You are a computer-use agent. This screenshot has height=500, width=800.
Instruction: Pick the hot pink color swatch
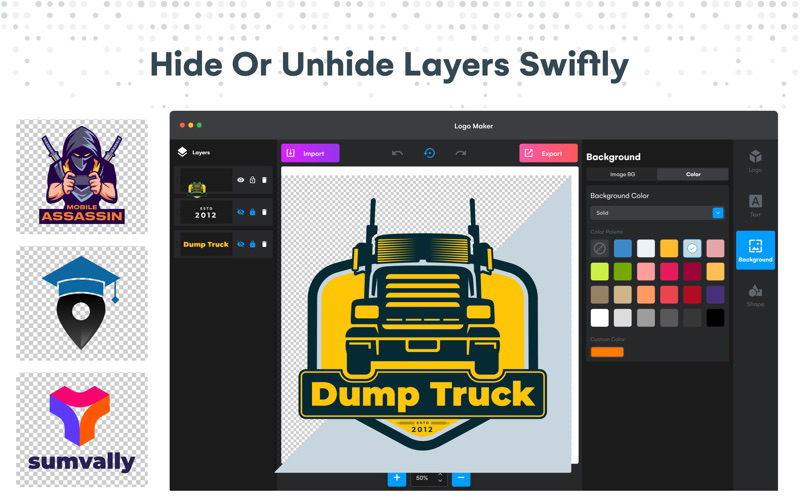(669, 271)
